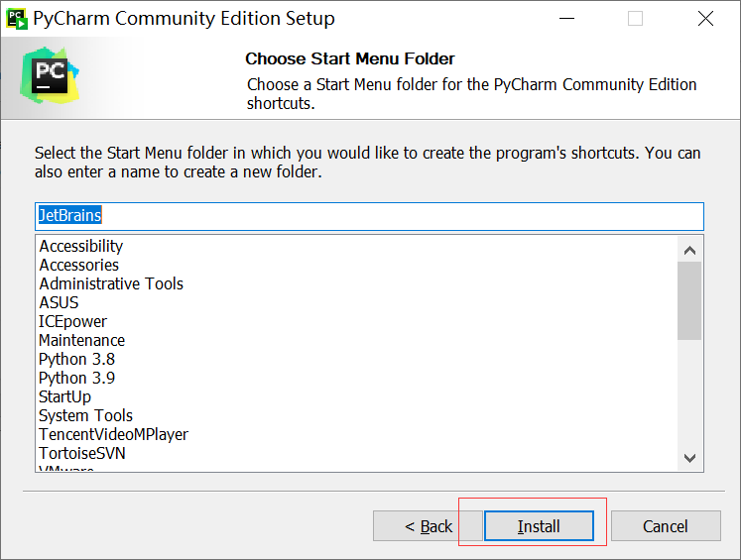The height and width of the screenshot is (560, 741).
Task: Go back with the Back button
Action: coord(428,525)
